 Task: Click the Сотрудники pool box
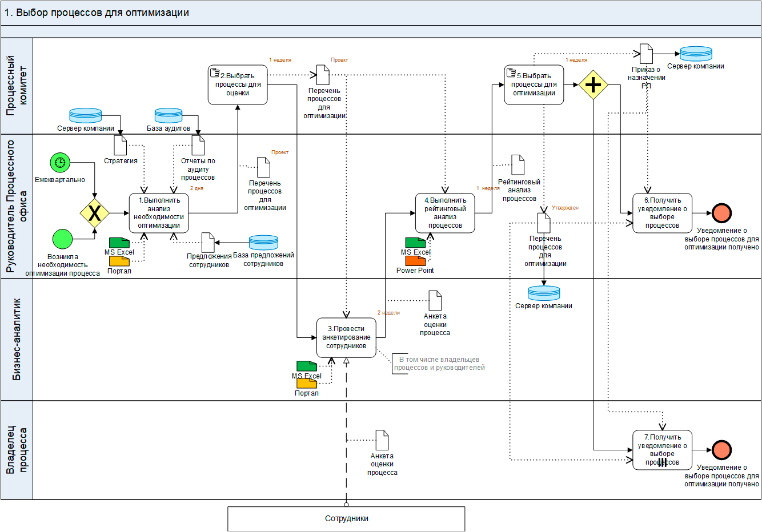click(346, 519)
